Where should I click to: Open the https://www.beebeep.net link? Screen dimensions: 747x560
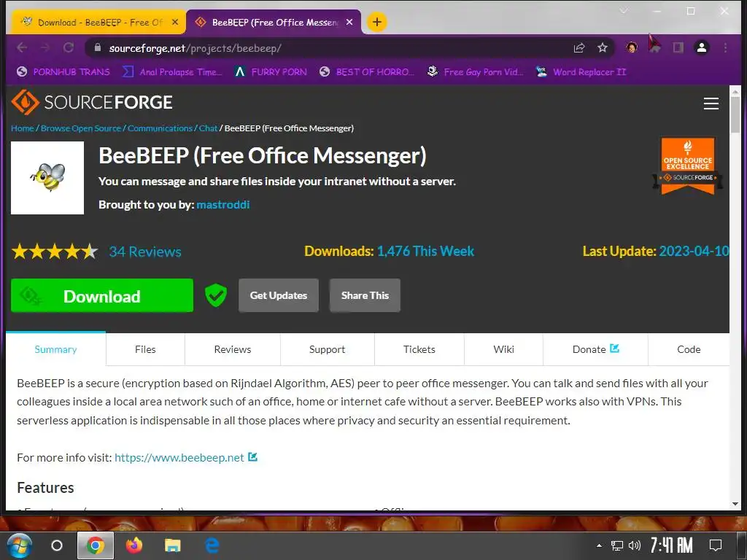[179, 458]
